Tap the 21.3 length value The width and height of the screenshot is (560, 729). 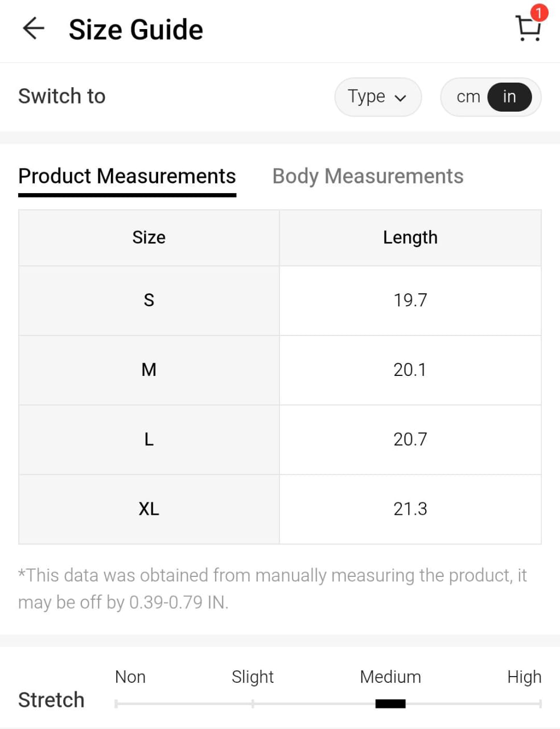pos(410,509)
